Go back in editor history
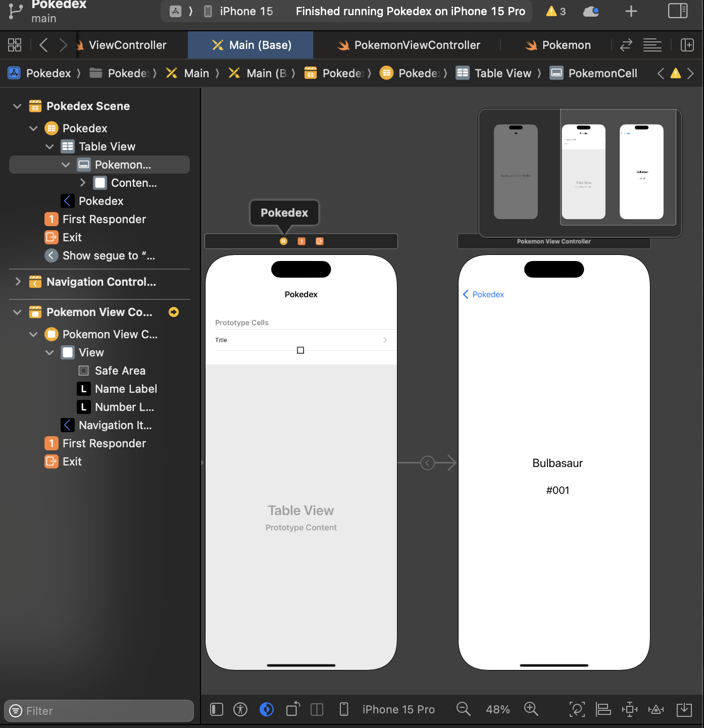The image size is (704, 728). 43,45
